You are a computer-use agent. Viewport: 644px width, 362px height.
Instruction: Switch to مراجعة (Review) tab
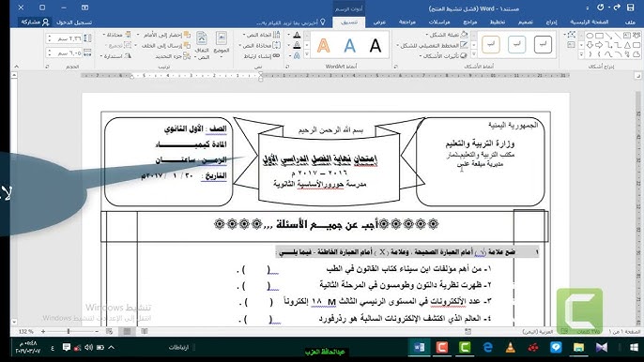click(x=407, y=23)
